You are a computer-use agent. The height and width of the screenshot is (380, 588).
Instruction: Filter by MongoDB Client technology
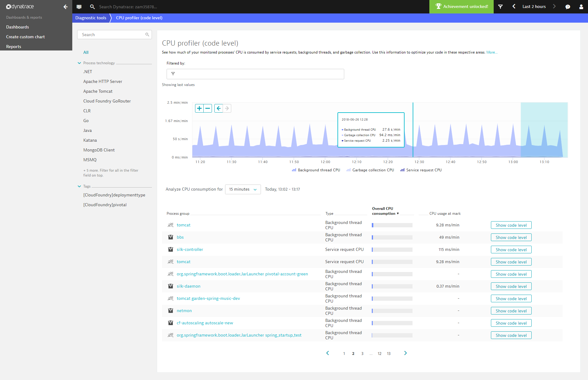tap(99, 150)
